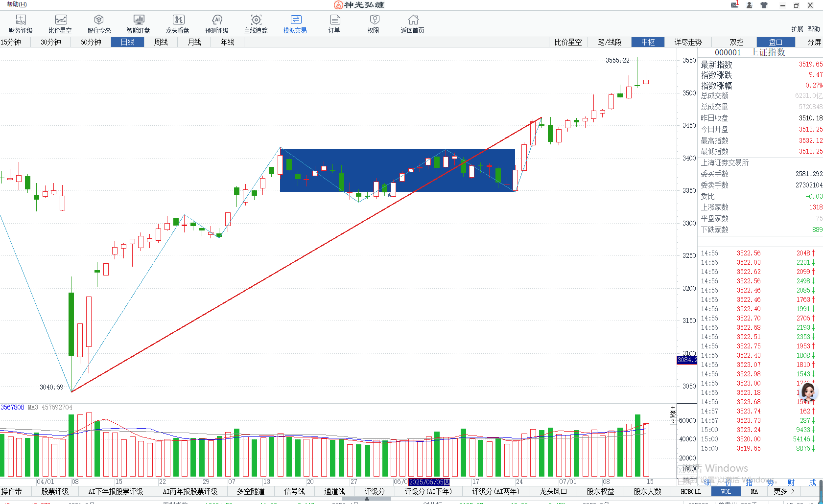Image resolution: width=823 pixels, height=504 pixels.
Task: Open the 评级分 indicator tab
Action: (375, 491)
